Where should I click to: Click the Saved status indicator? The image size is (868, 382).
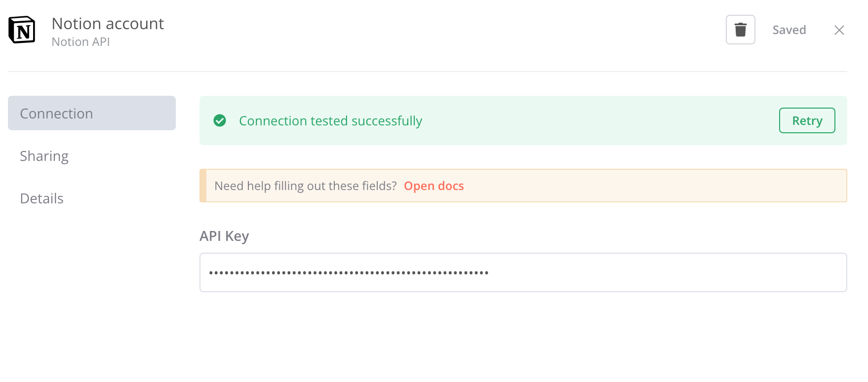pos(789,30)
